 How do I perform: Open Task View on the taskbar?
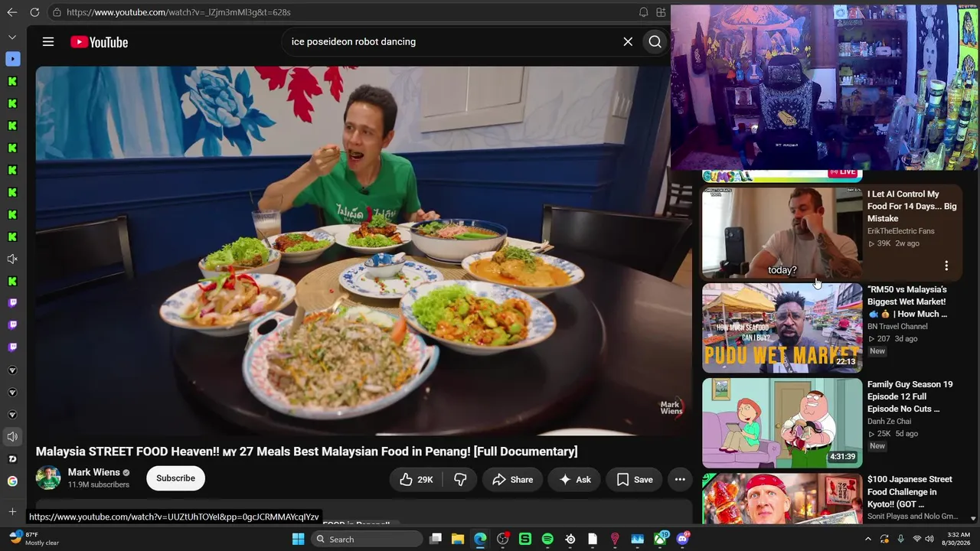(436, 540)
